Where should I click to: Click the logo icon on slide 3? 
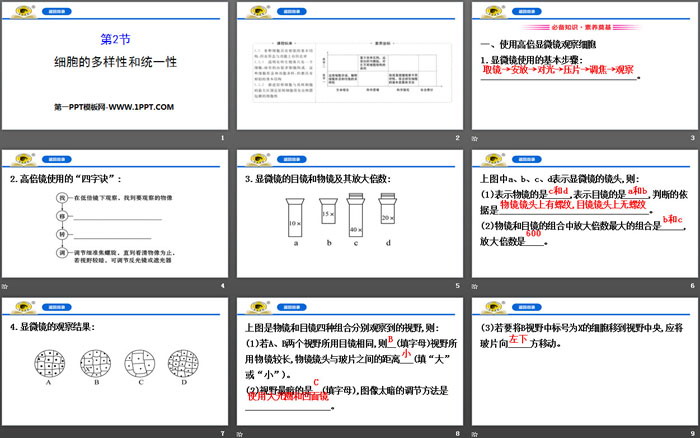493,11
